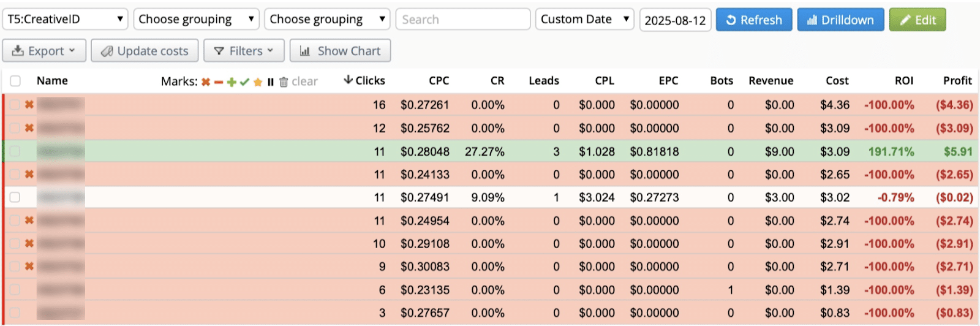Image resolution: width=980 pixels, height=326 pixels.
Task: Check the green row with 191.71% ROI
Action: [15, 151]
